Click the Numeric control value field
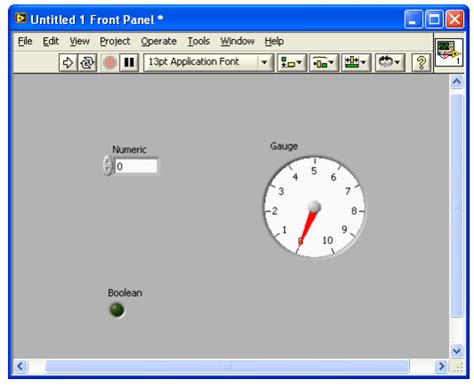 (136, 166)
